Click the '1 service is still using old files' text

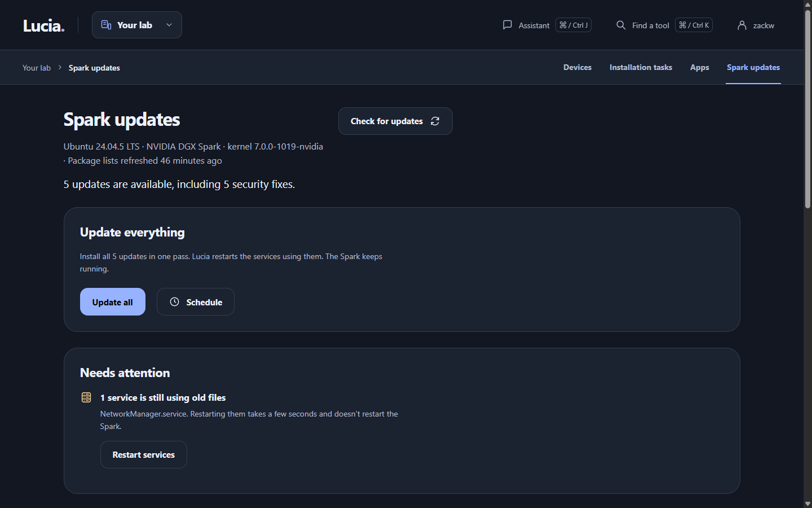point(163,397)
